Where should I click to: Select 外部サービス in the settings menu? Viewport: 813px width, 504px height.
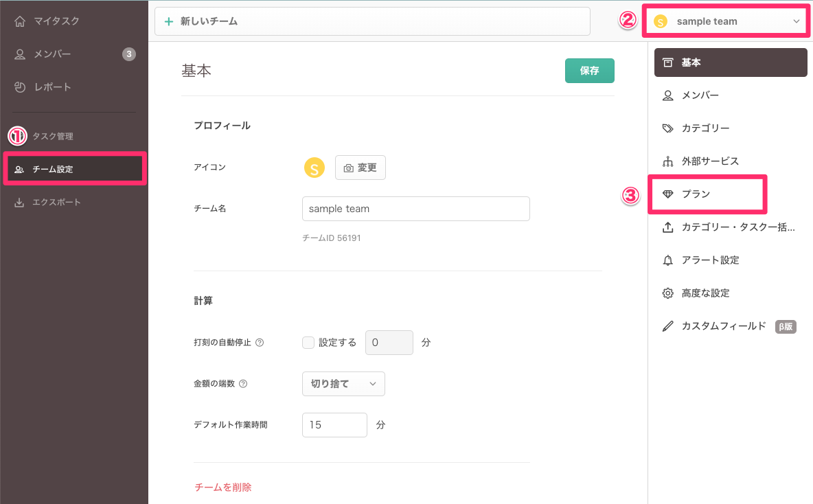(710, 161)
